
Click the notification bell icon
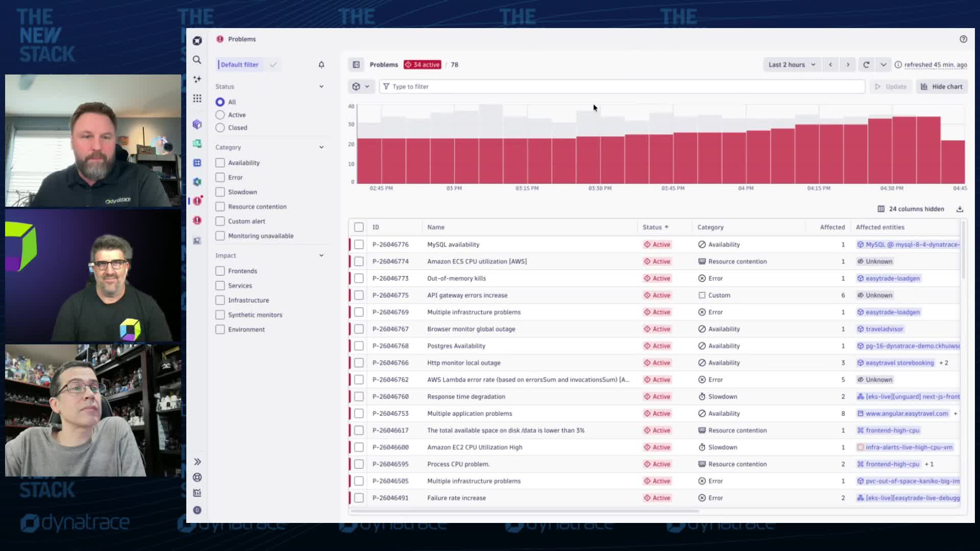click(x=321, y=65)
